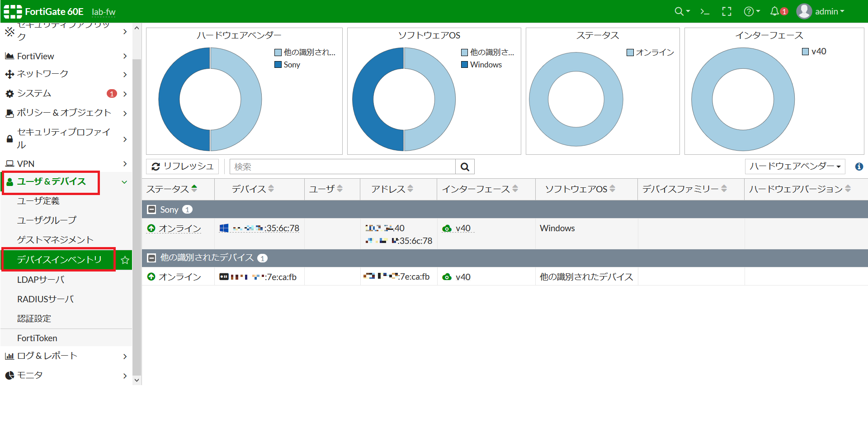Screen dimensions: 868x443
Task: Click the favorite star for Device Inventory
Action: (x=125, y=260)
